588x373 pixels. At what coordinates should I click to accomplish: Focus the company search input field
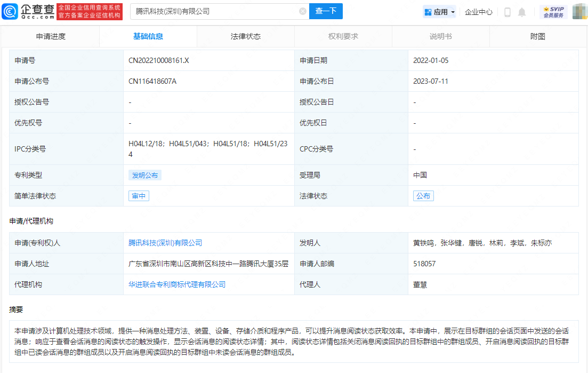220,11
